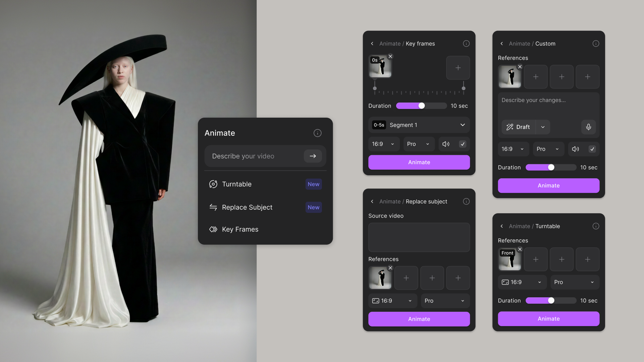Click Animate button in Turntable panel
The width and height of the screenshot is (644, 362).
[548, 319]
